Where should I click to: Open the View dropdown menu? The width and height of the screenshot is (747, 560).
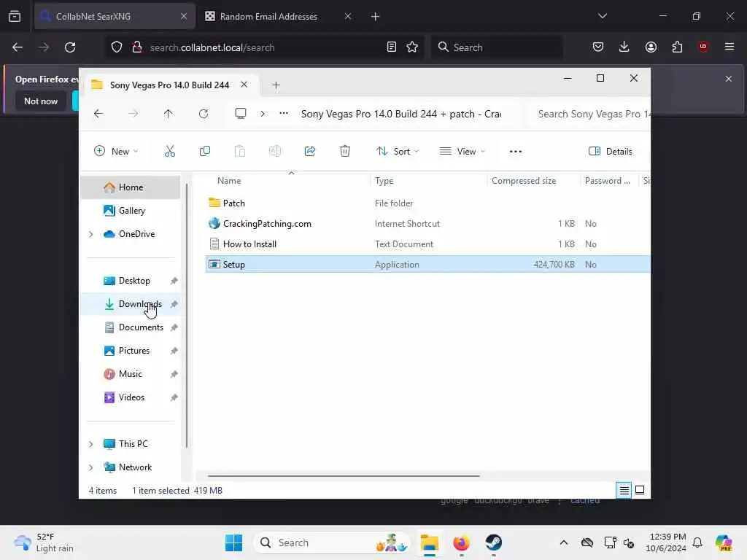pos(462,152)
